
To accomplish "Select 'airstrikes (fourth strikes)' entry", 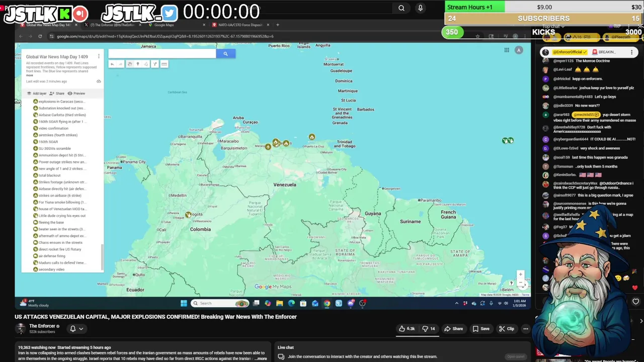I will click(x=55, y=135).
